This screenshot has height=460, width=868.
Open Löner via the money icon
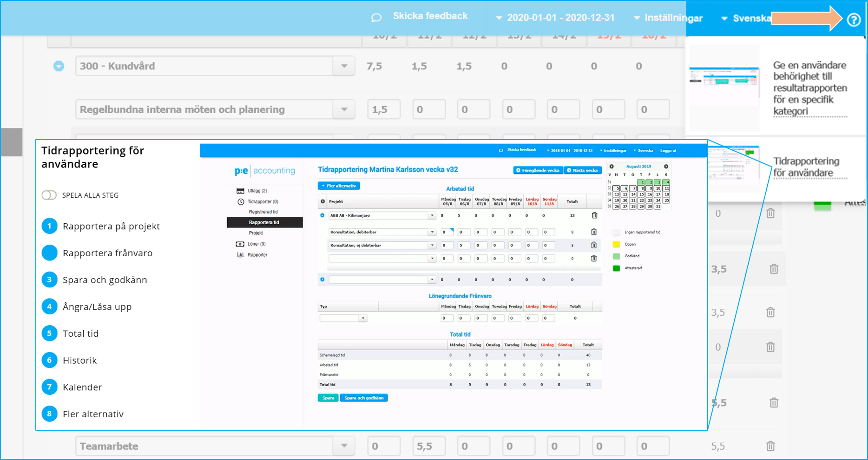coord(240,243)
